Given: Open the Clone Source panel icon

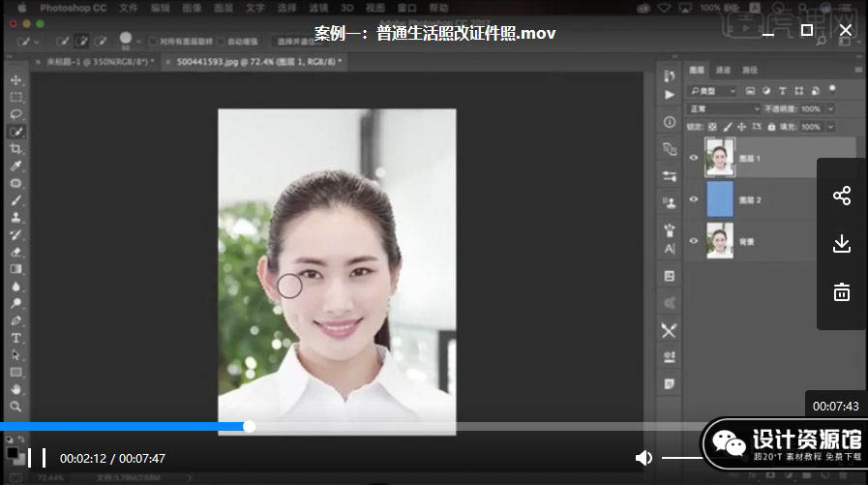Looking at the screenshot, I should 670,202.
